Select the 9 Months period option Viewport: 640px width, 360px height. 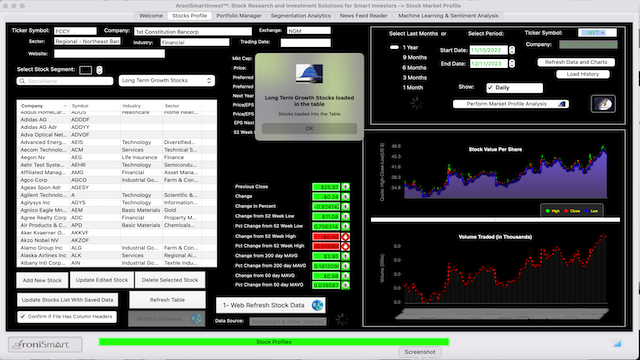414,58
